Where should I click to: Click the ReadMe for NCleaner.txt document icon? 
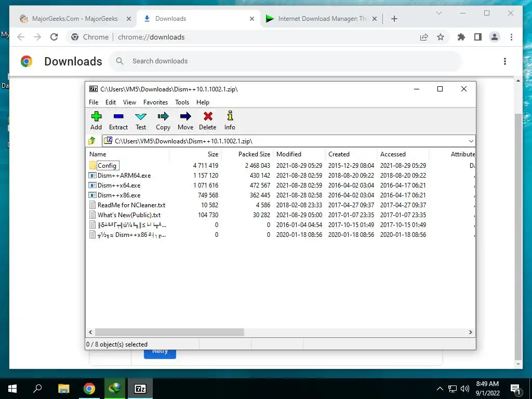pos(92,205)
